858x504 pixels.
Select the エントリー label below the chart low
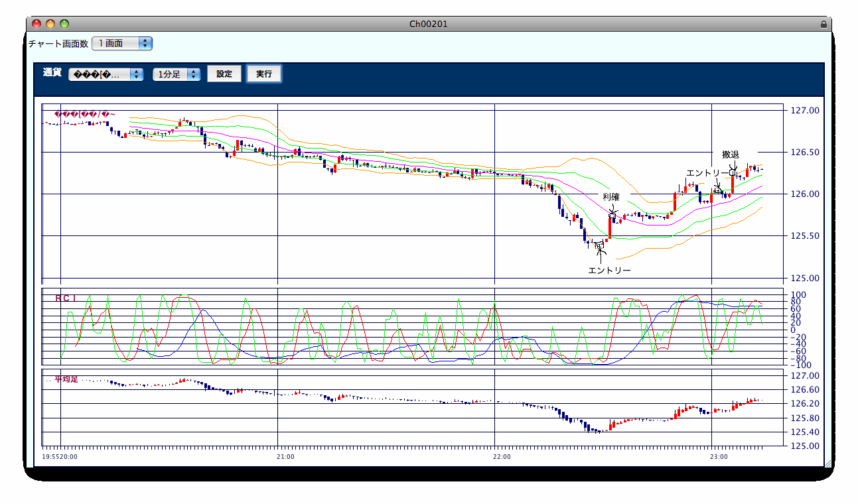pyautogui.click(x=609, y=271)
